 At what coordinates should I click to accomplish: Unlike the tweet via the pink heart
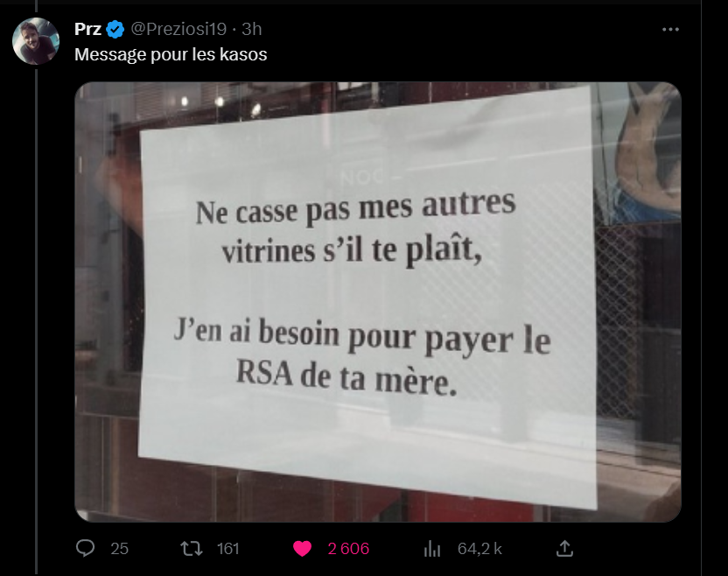[x=302, y=549]
